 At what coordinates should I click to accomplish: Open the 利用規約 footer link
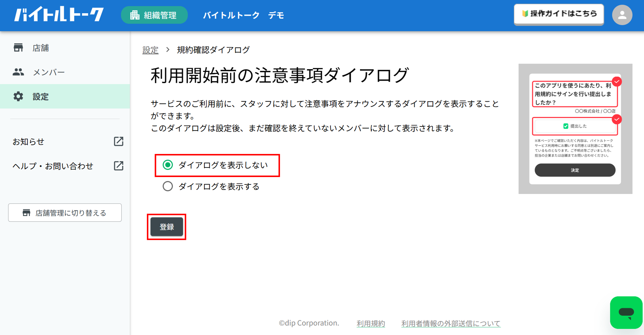pos(371,323)
